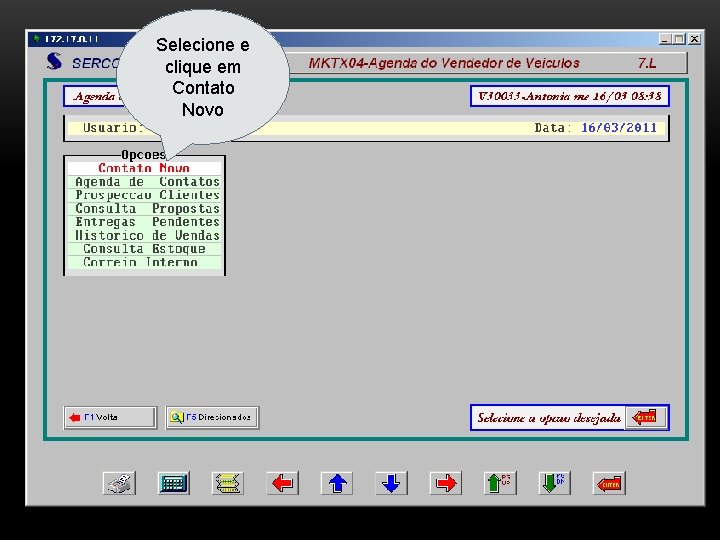
Task: Open Consulta Estoque option
Action: [x=144, y=249]
